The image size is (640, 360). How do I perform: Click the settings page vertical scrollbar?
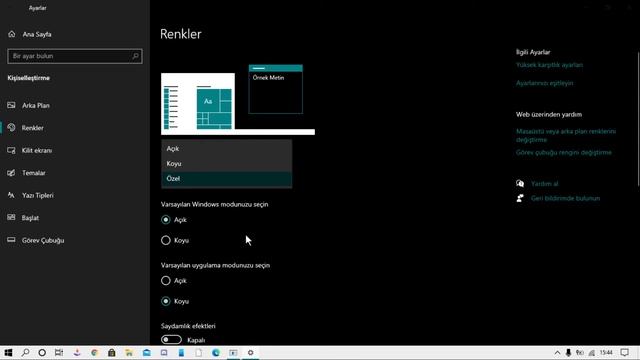tap(638, 119)
